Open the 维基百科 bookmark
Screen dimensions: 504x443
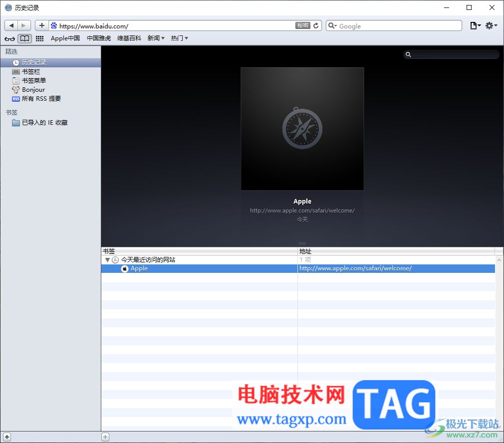tap(129, 38)
